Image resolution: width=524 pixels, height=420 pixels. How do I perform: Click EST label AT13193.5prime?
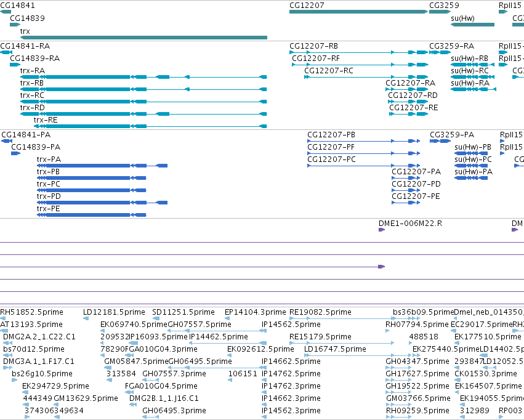click(x=31, y=325)
